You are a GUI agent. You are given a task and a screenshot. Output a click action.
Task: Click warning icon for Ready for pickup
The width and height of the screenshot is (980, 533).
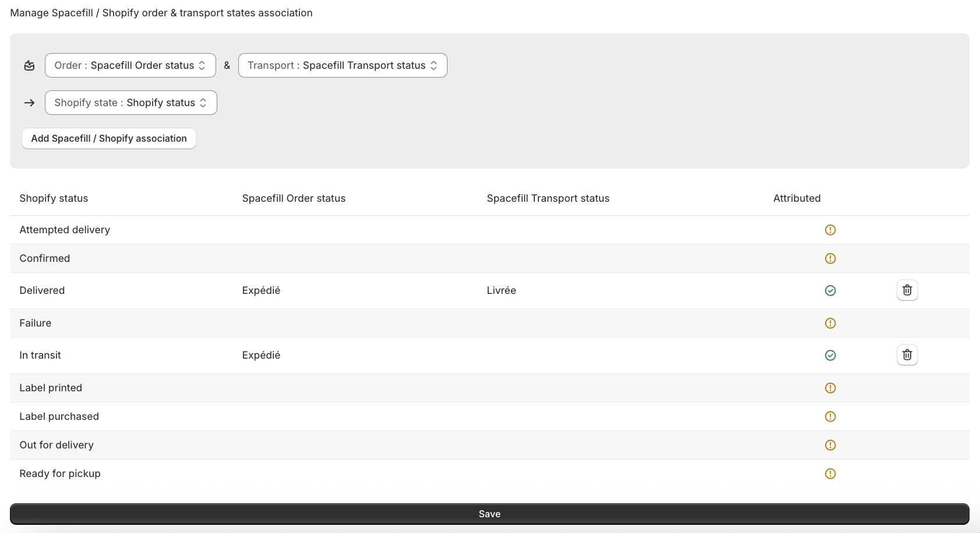(830, 474)
